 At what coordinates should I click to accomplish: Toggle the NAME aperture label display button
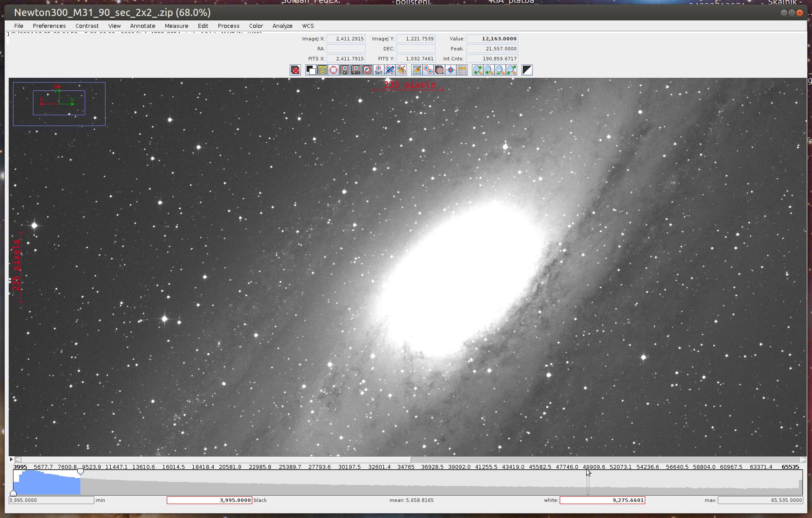click(x=322, y=70)
